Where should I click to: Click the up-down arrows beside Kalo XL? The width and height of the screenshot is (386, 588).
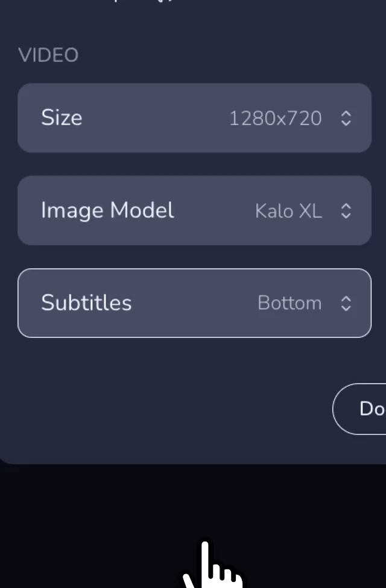tap(346, 210)
